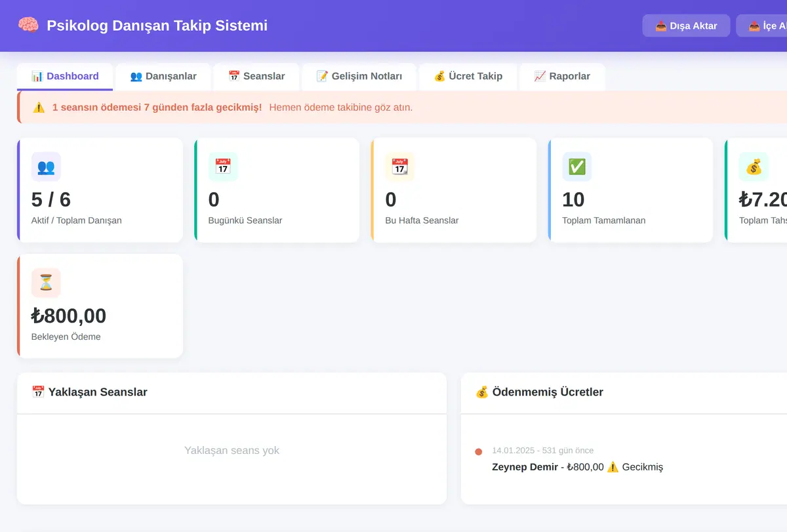
Task: Click the partially visible İçe Aktar button
Action: point(762,26)
